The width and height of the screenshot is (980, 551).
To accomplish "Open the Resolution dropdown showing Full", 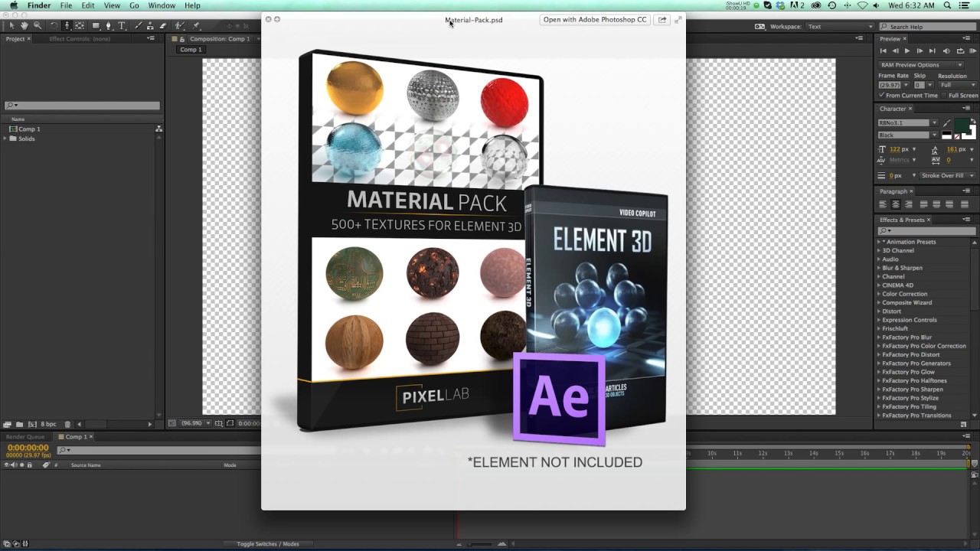I will click(x=957, y=85).
